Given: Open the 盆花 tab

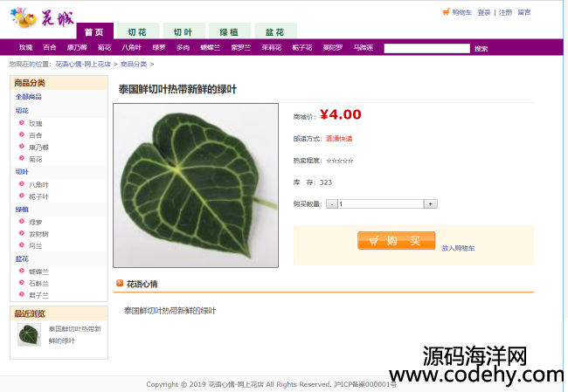Looking at the screenshot, I should click(x=275, y=31).
